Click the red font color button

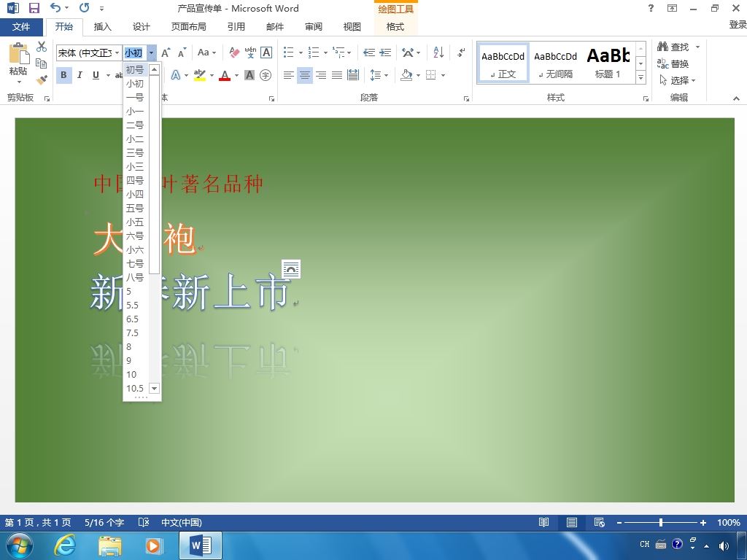tap(225, 75)
